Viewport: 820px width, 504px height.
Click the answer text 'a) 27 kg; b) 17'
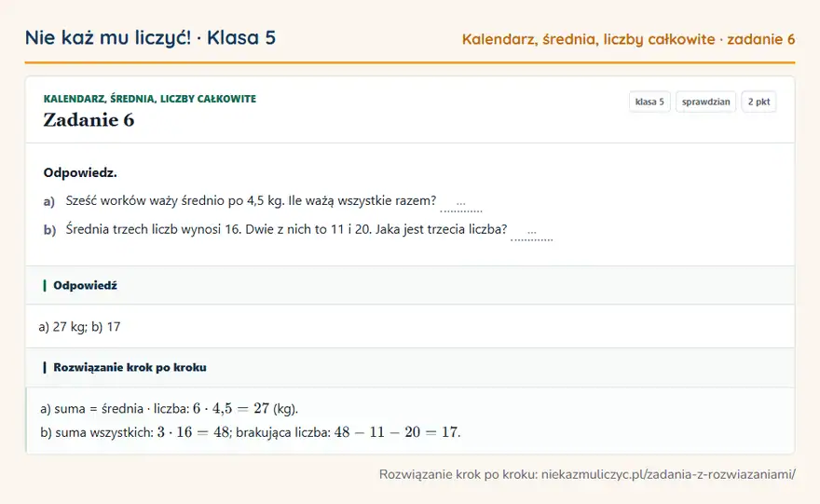click(79, 327)
